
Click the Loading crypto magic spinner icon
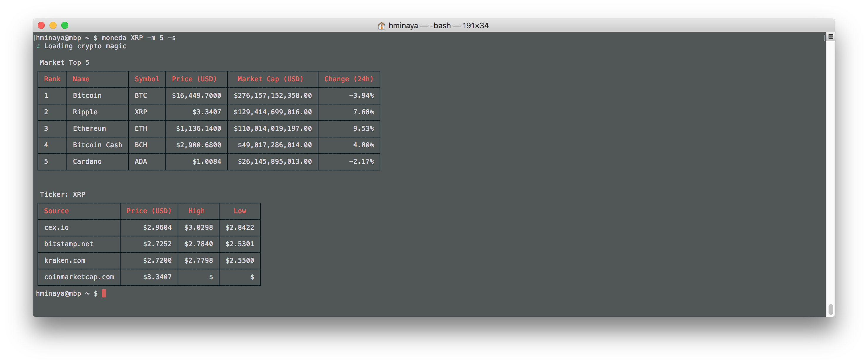[38, 46]
